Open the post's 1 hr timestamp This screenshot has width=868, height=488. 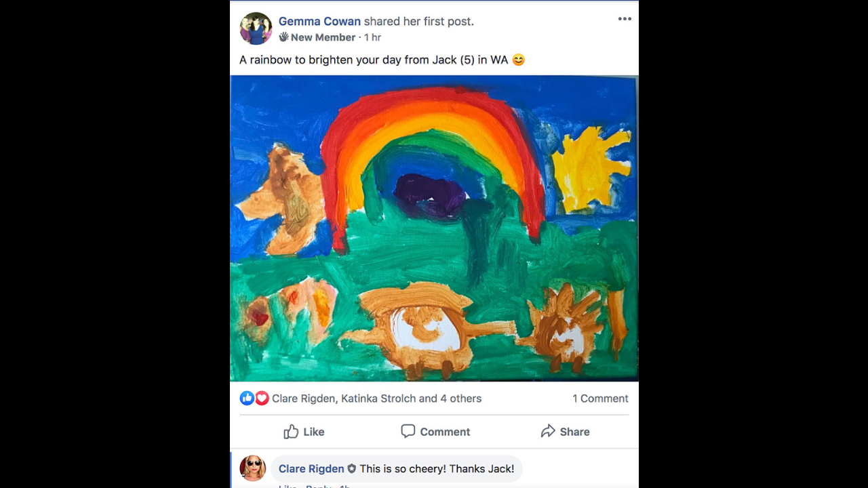(x=372, y=37)
